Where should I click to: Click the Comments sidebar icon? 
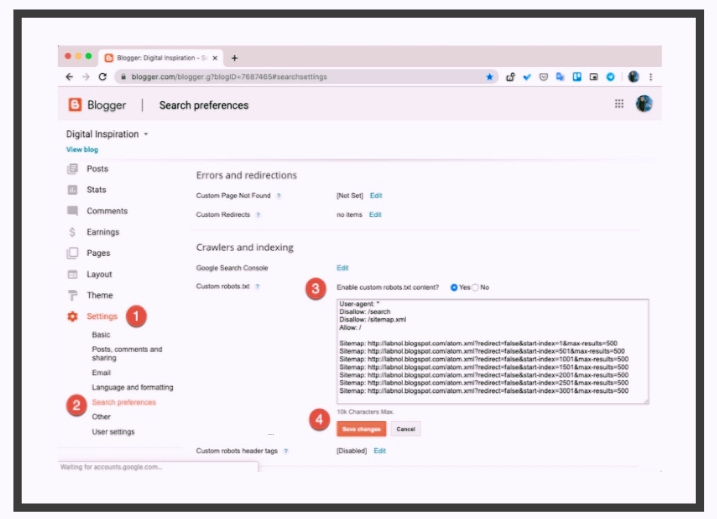click(x=72, y=211)
